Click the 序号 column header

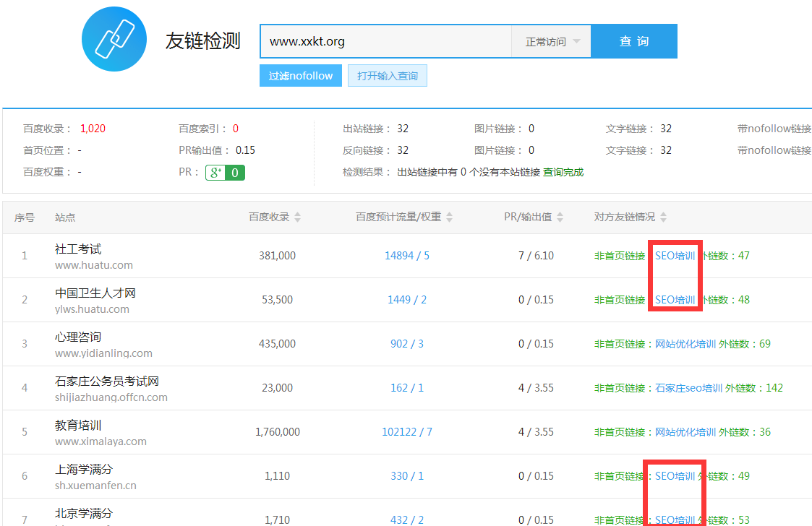click(x=25, y=217)
